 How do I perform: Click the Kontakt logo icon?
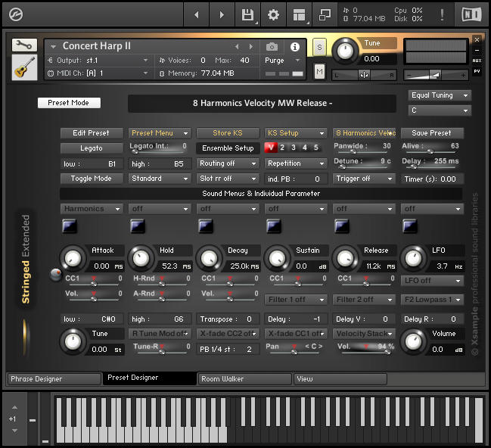[16, 14]
